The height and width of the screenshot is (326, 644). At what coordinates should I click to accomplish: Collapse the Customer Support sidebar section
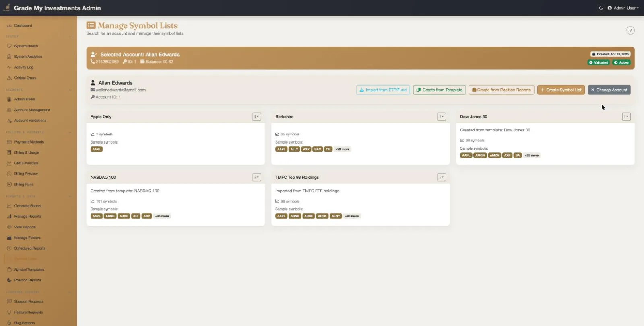pyautogui.click(x=70, y=292)
